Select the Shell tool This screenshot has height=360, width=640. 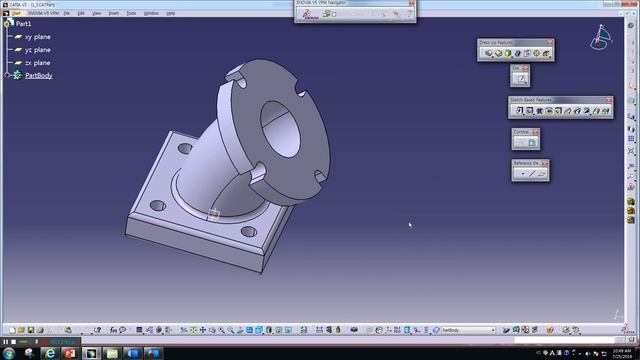pos(518,53)
